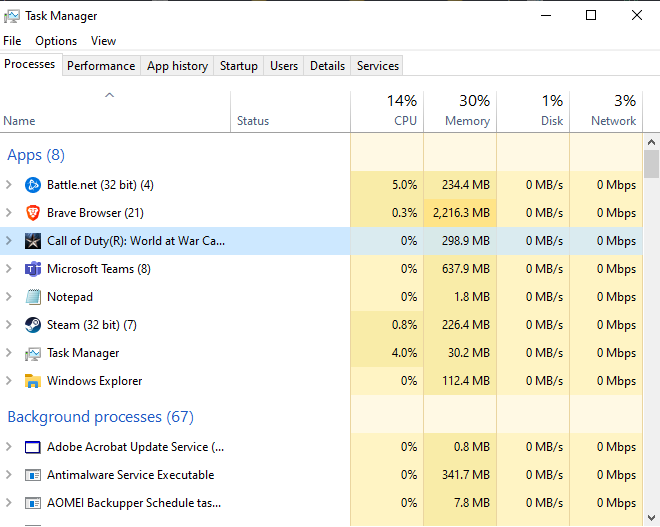The image size is (660, 527).
Task: Expand the Battle.net process group
Action: coord(9,185)
